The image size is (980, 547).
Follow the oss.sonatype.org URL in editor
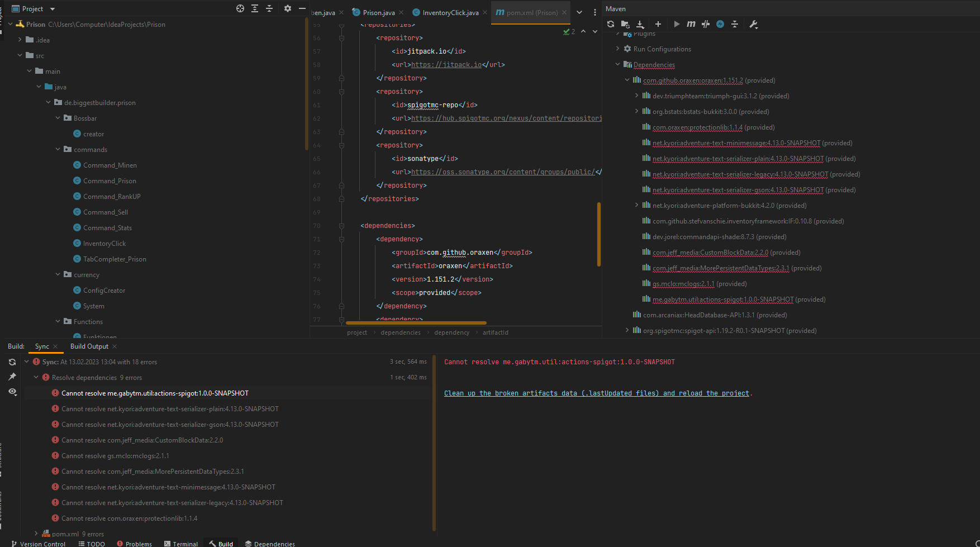(503, 172)
